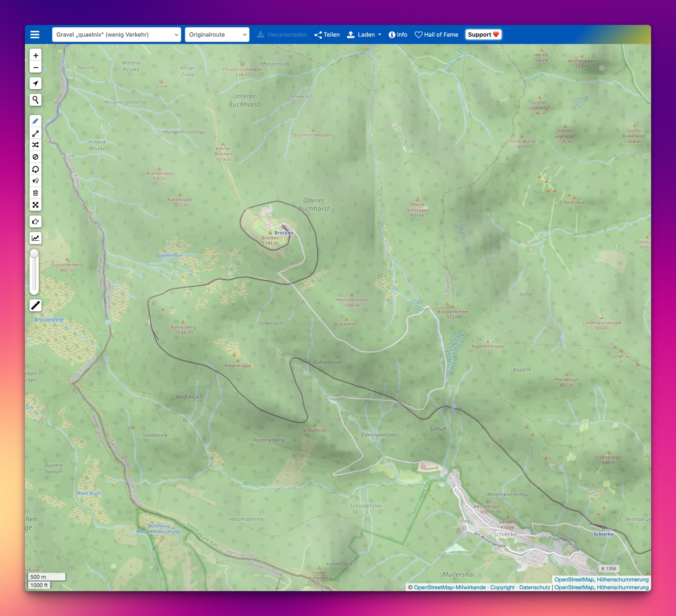Click the locate-me arrow icon
676x616 pixels.
[36, 83]
